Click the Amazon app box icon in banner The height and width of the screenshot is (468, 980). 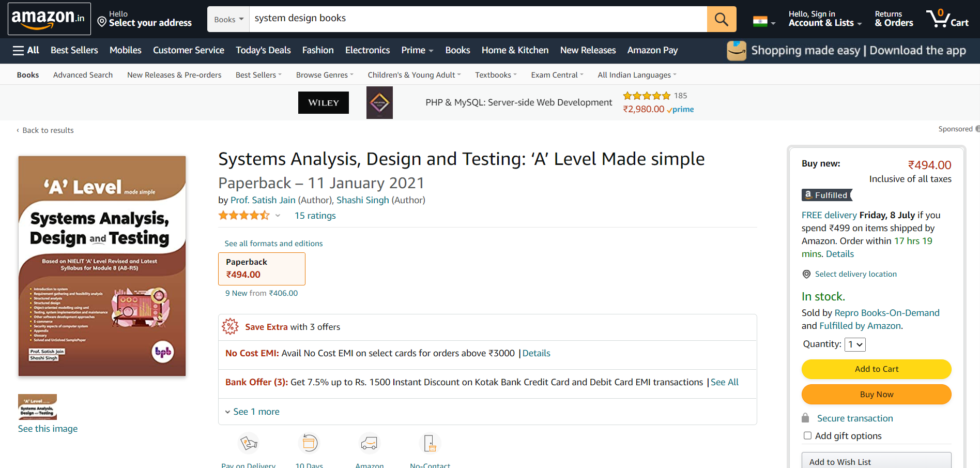[737, 51]
